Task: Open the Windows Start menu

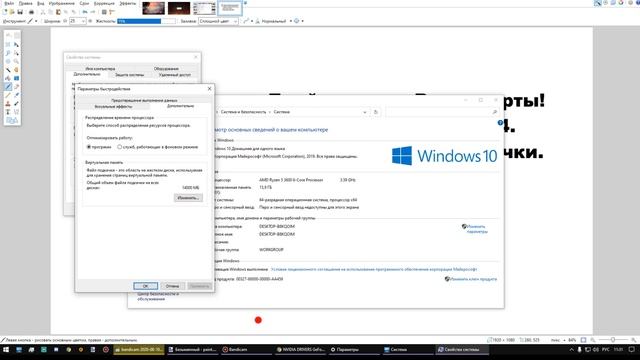Action: click(6, 350)
